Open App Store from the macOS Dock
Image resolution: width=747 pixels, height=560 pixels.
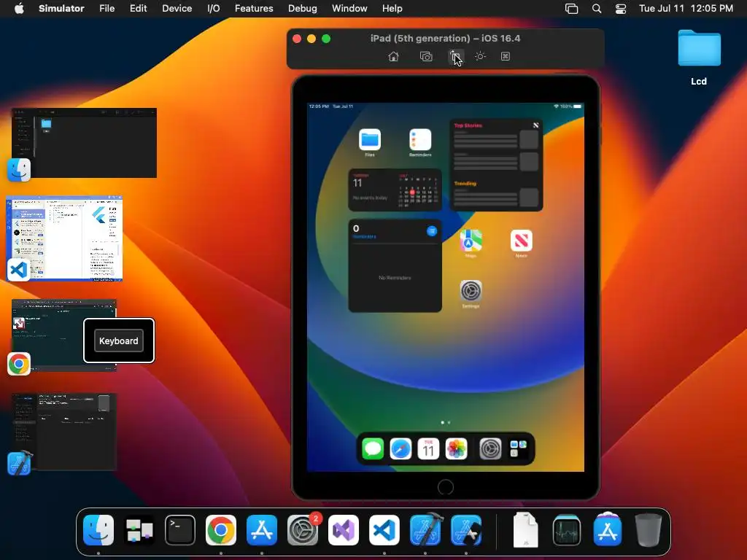click(x=262, y=530)
